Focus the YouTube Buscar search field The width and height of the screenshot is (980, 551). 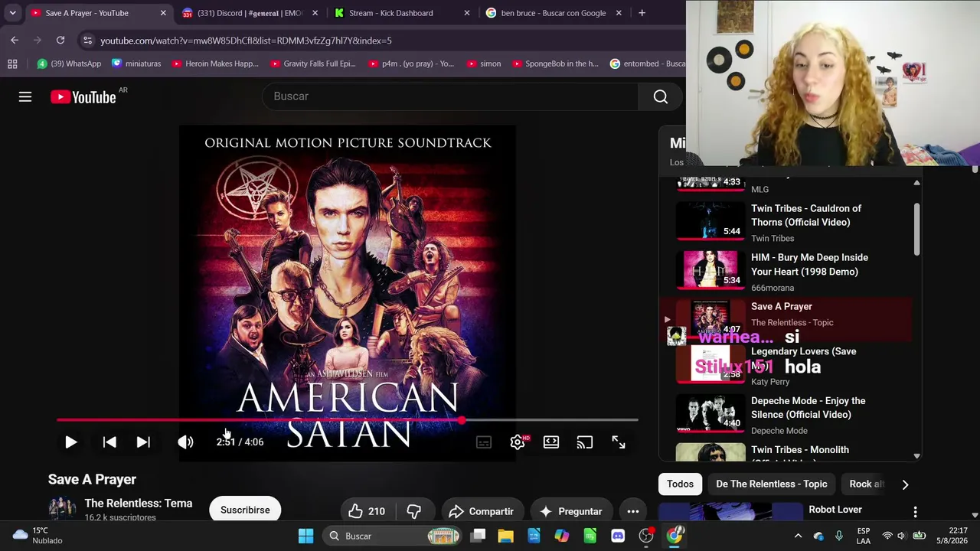450,96
